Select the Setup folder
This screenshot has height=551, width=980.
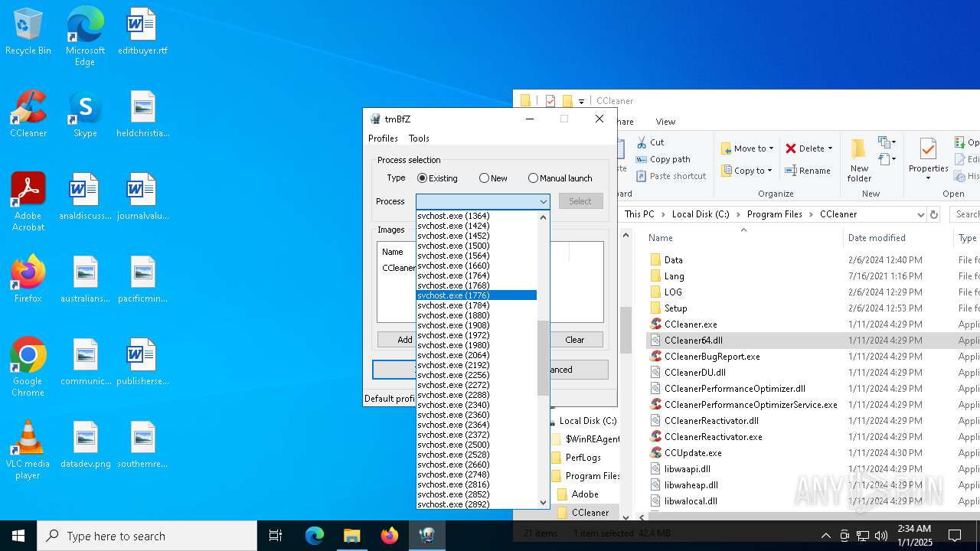675,308
